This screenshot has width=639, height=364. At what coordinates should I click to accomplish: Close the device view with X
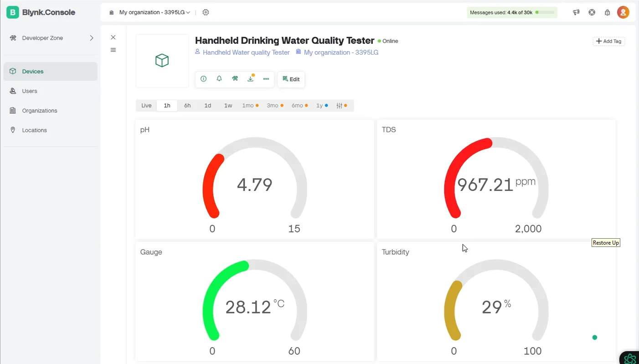click(113, 37)
